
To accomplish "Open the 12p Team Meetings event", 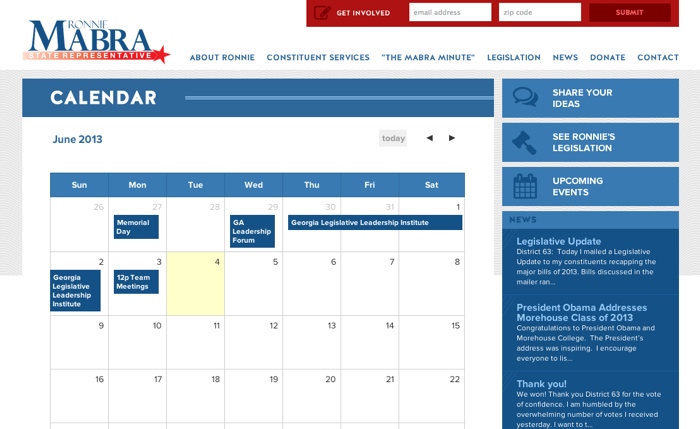I will click(x=136, y=282).
